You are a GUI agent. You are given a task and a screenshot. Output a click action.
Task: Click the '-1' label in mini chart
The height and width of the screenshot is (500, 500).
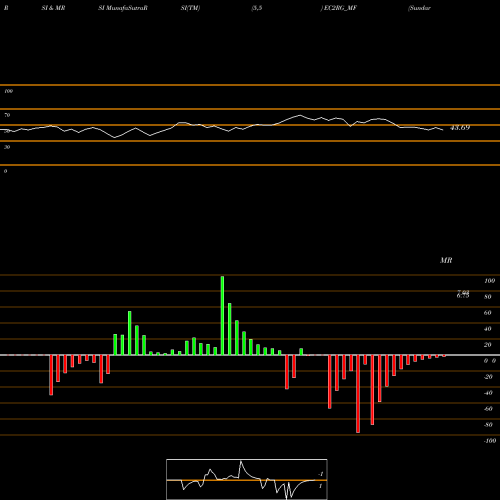(x=321, y=474)
